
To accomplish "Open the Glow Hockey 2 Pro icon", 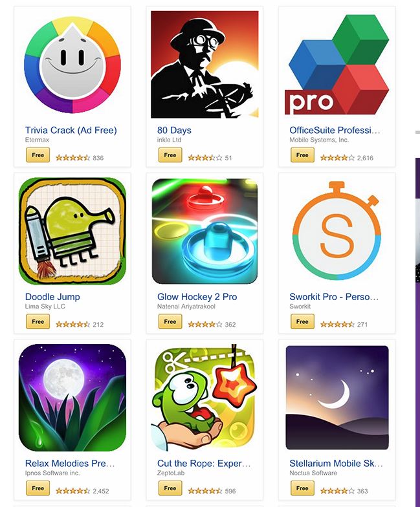I will pyautogui.click(x=204, y=231).
